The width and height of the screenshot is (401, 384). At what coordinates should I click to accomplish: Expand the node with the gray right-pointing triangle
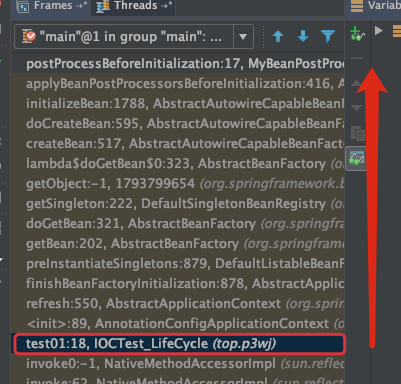point(378,31)
